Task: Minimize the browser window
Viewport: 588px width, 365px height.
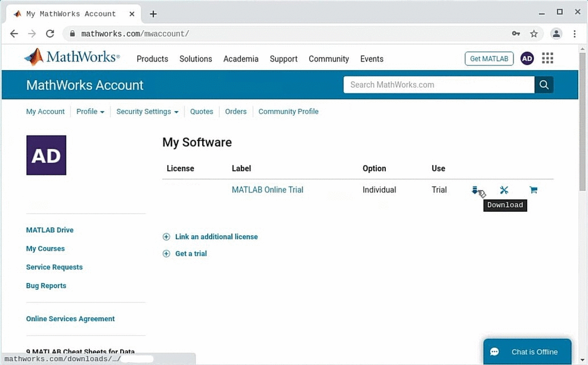Action: coord(541,13)
